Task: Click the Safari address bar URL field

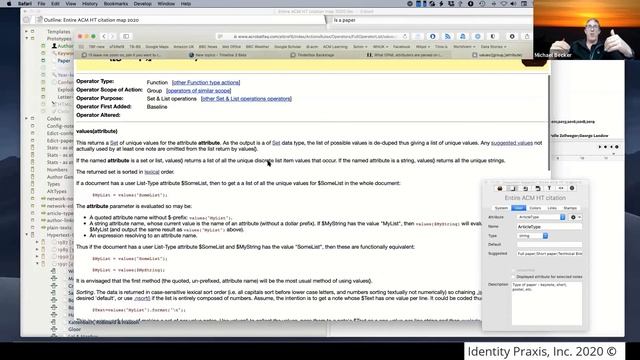Action: (x=312, y=36)
